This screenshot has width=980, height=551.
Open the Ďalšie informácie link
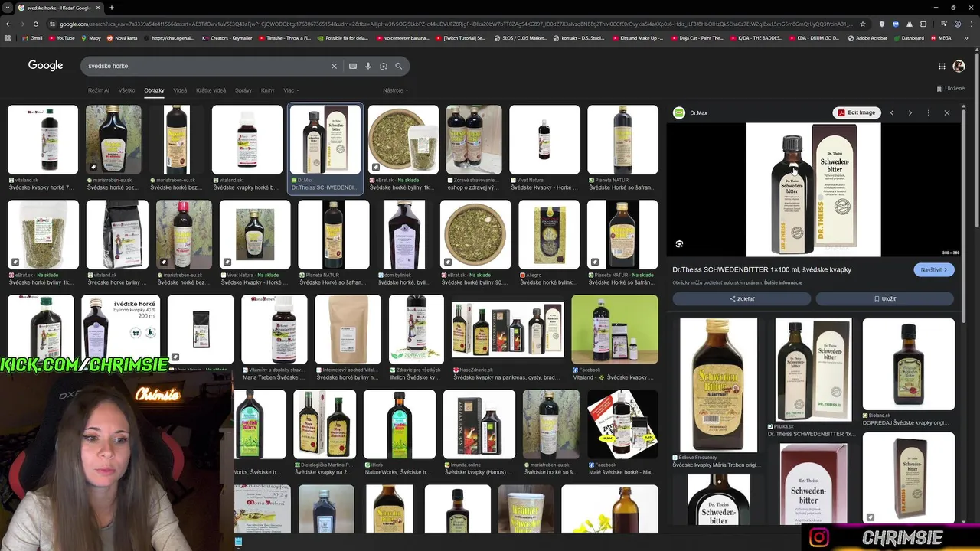point(782,282)
